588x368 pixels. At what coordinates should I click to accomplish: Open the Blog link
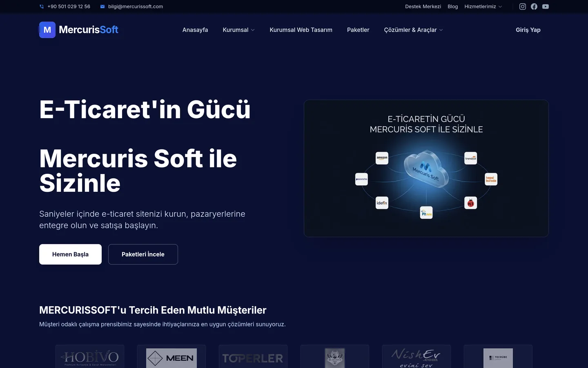pos(452,7)
